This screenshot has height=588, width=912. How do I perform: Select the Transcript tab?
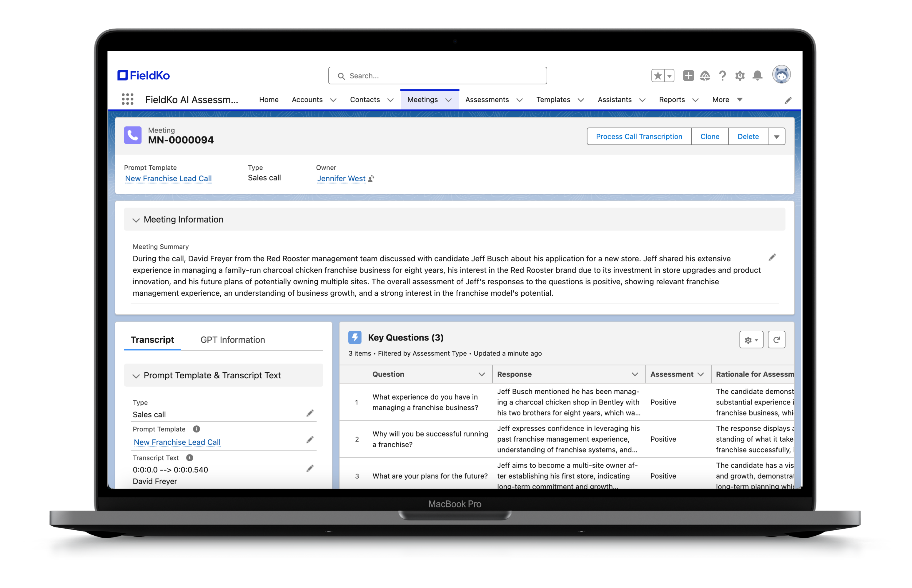[154, 340]
